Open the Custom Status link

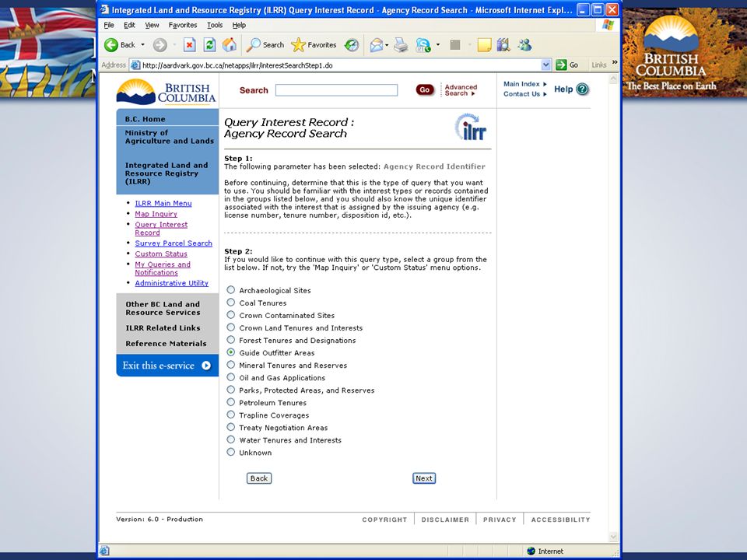point(161,254)
